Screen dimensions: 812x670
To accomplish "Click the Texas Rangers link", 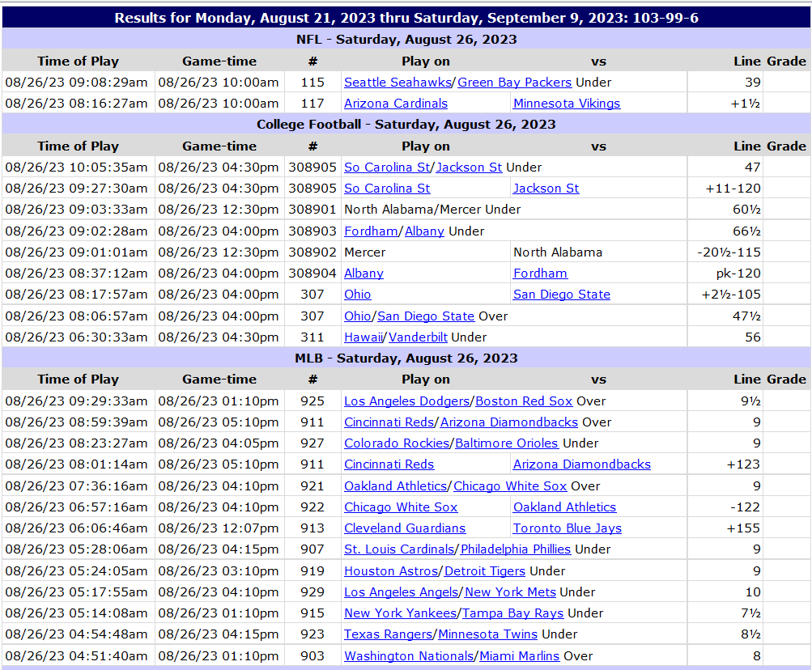I will [388, 634].
